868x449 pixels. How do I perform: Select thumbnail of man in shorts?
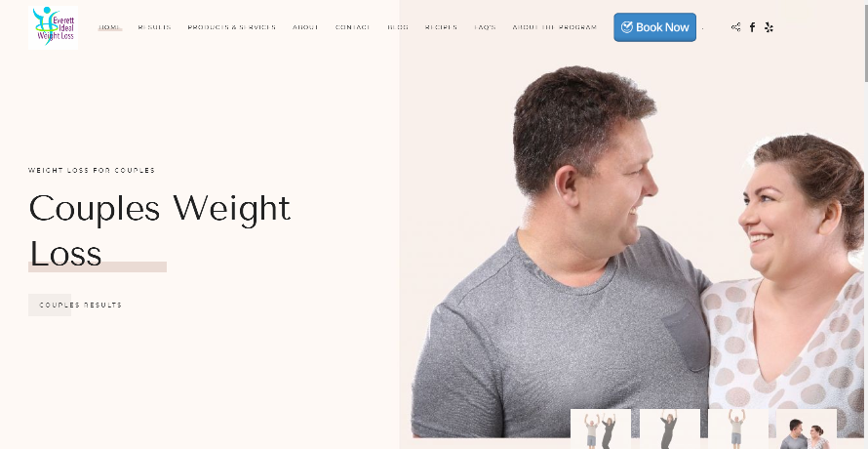(738, 429)
